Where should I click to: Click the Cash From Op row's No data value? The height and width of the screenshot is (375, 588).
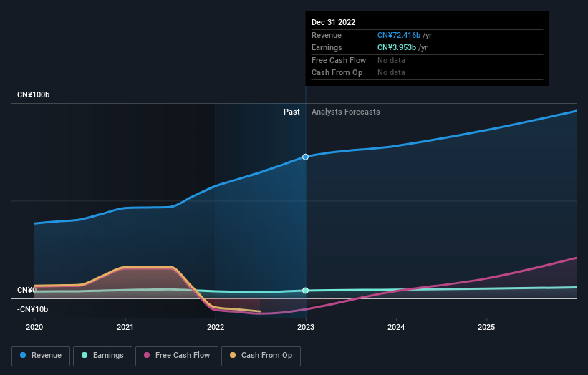(391, 73)
